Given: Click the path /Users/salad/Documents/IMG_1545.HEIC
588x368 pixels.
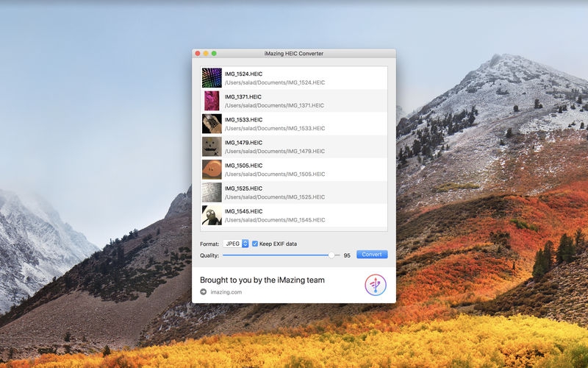Looking at the screenshot, I should pyautogui.click(x=275, y=220).
